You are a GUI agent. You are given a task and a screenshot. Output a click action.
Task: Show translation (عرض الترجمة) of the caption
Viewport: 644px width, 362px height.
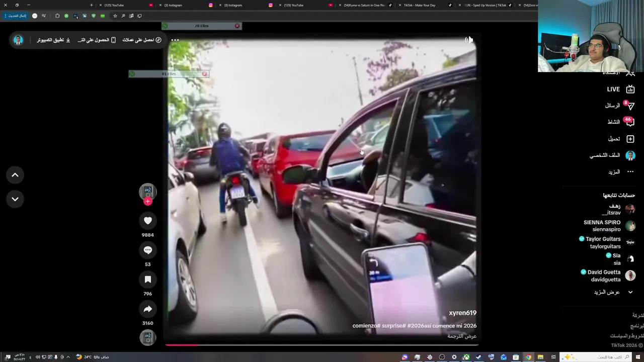(462, 336)
